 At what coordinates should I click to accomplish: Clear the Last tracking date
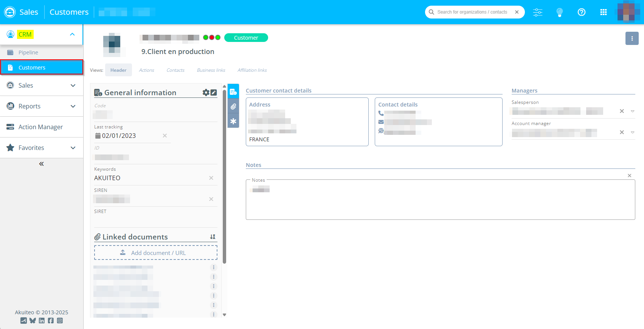point(165,136)
